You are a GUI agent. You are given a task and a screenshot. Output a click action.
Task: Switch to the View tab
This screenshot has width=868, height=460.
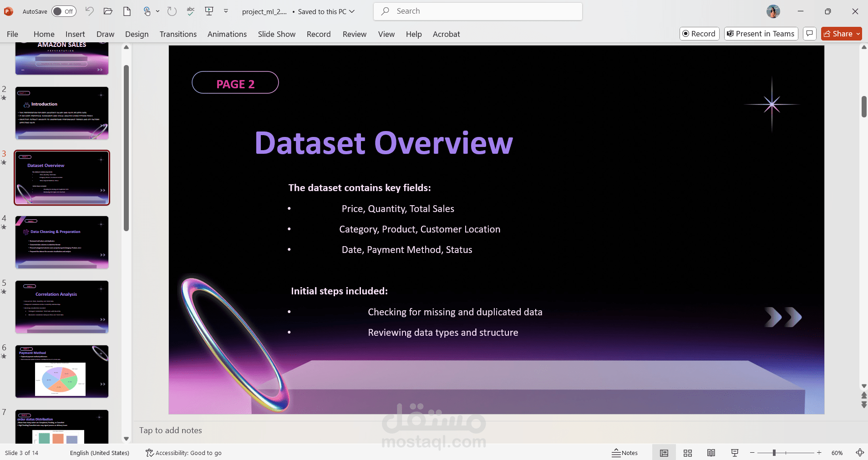[x=386, y=34]
